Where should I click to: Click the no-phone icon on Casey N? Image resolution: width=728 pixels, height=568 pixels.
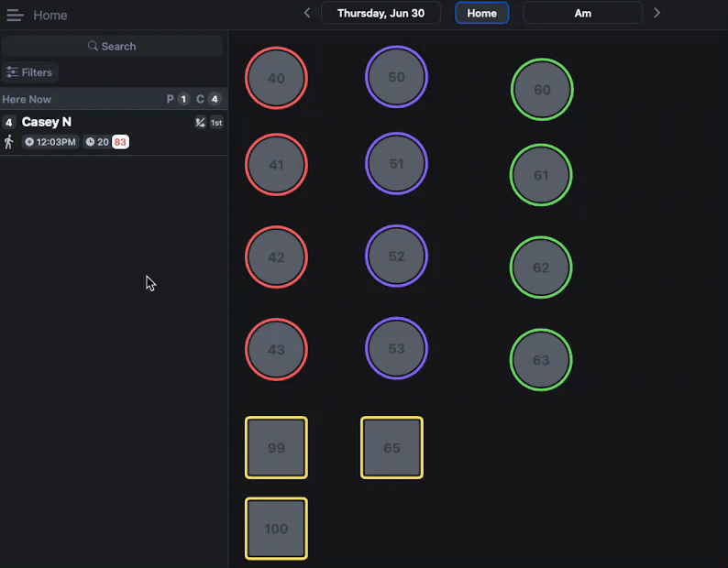200,123
